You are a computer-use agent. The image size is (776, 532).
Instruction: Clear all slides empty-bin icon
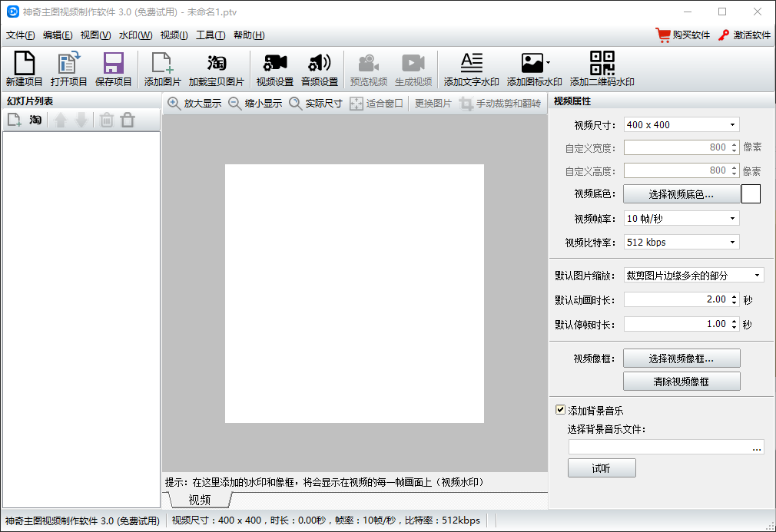click(128, 120)
